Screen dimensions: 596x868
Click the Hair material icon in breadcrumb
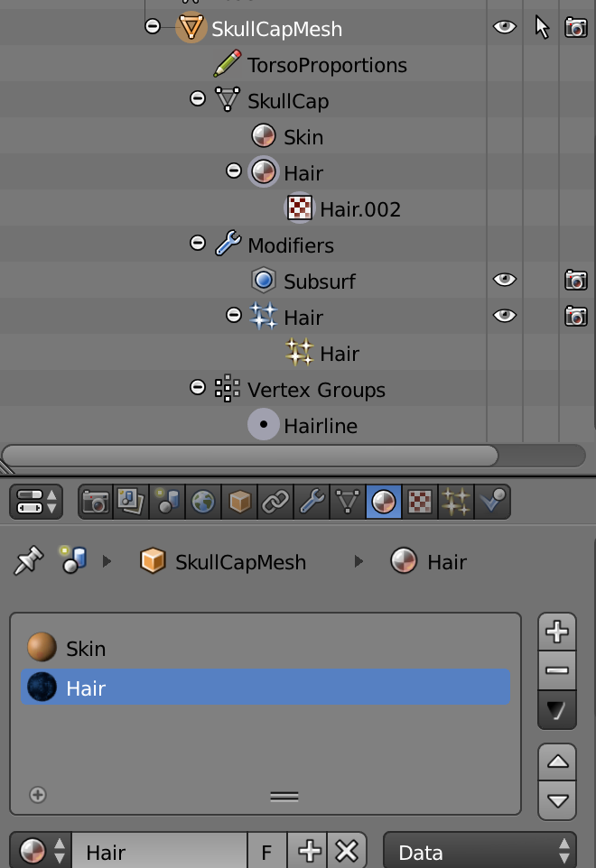click(404, 560)
